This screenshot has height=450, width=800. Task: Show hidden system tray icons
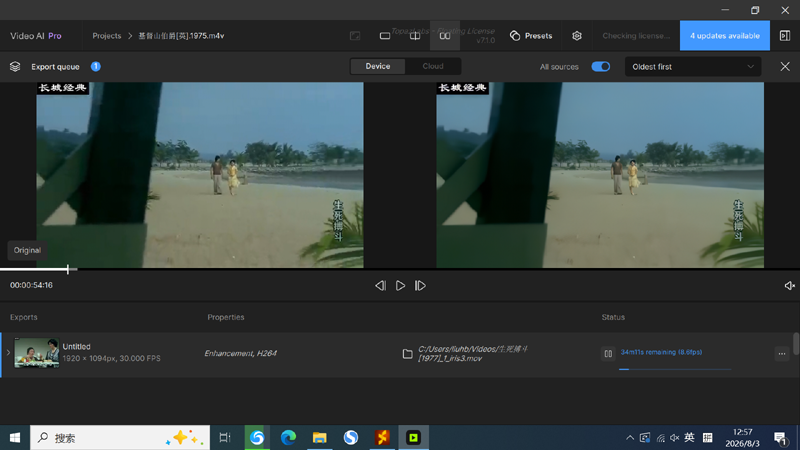point(630,438)
